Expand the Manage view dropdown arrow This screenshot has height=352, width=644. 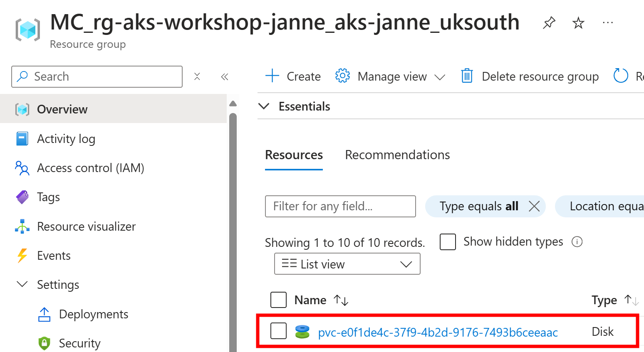click(440, 77)
